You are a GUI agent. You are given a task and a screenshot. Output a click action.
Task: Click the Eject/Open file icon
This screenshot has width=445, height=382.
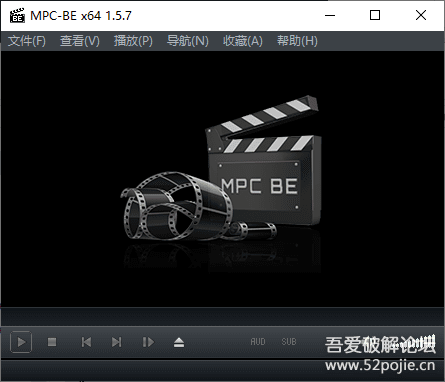[179, 342]
